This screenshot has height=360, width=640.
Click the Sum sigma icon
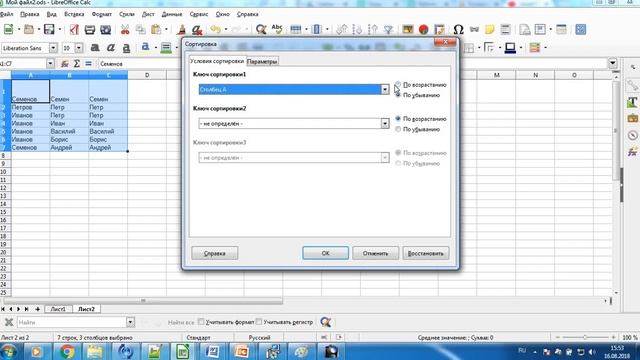tap(76, 64)
